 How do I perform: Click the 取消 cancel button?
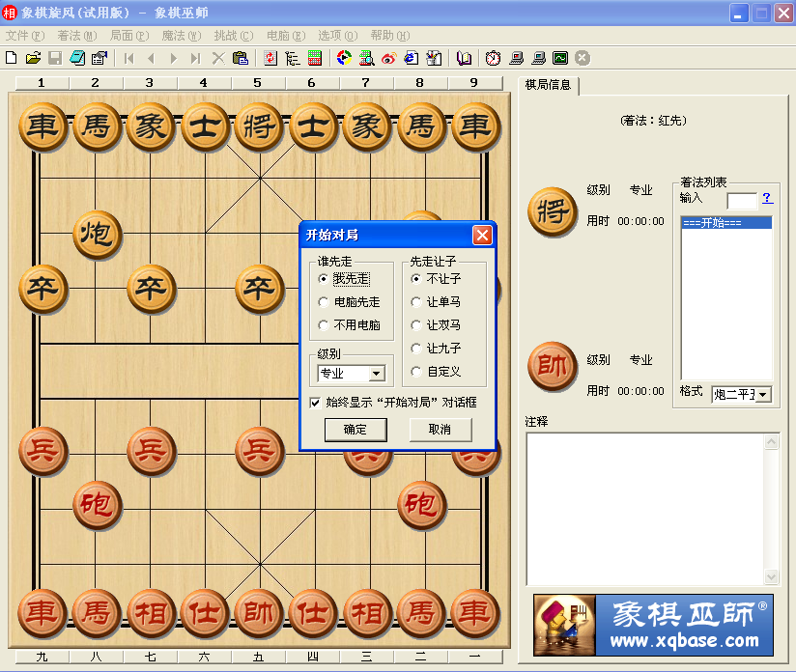(x=440, y=431)
